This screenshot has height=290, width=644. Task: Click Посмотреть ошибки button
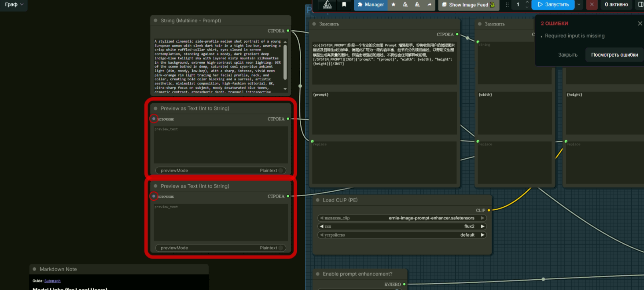point(614,55)
